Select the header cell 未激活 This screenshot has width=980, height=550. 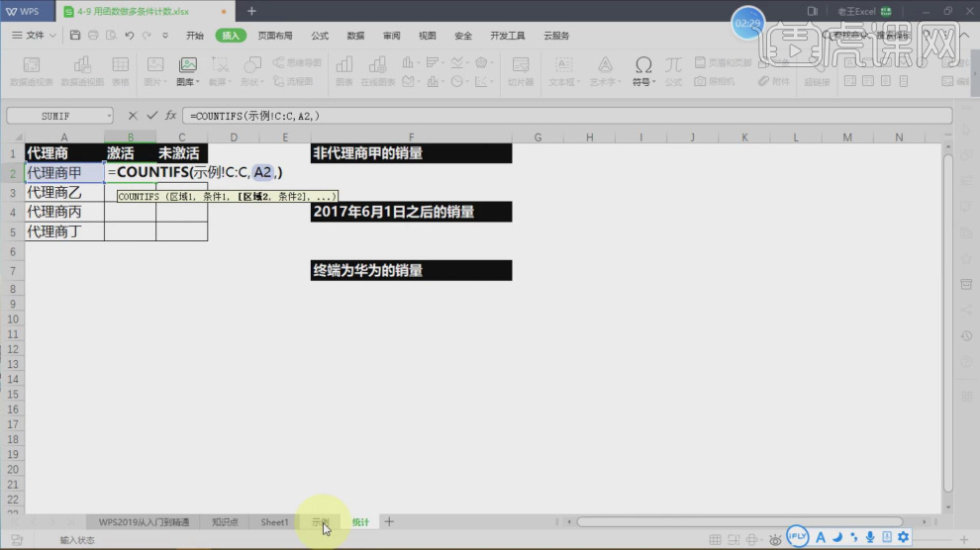(x=182, y=153)
